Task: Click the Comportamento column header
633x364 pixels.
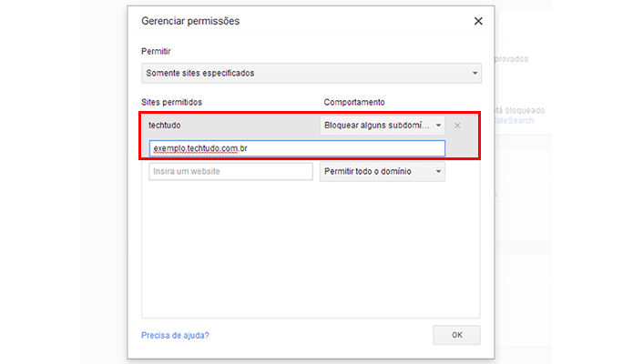Action: [354, 102]
